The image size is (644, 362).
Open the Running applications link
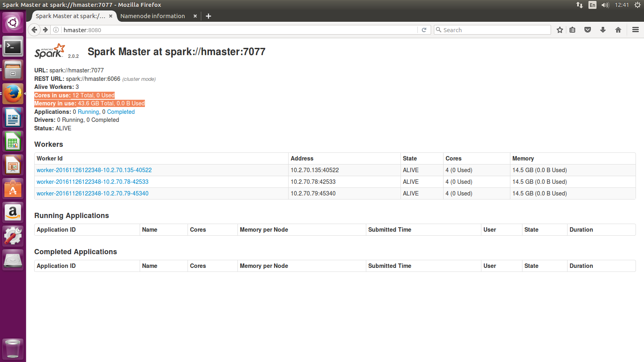click(89, 112)
